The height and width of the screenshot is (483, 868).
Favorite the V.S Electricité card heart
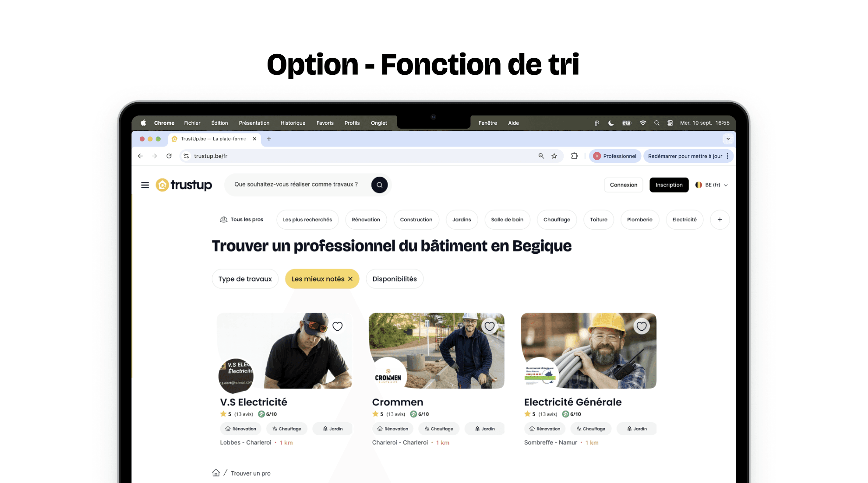337,326
